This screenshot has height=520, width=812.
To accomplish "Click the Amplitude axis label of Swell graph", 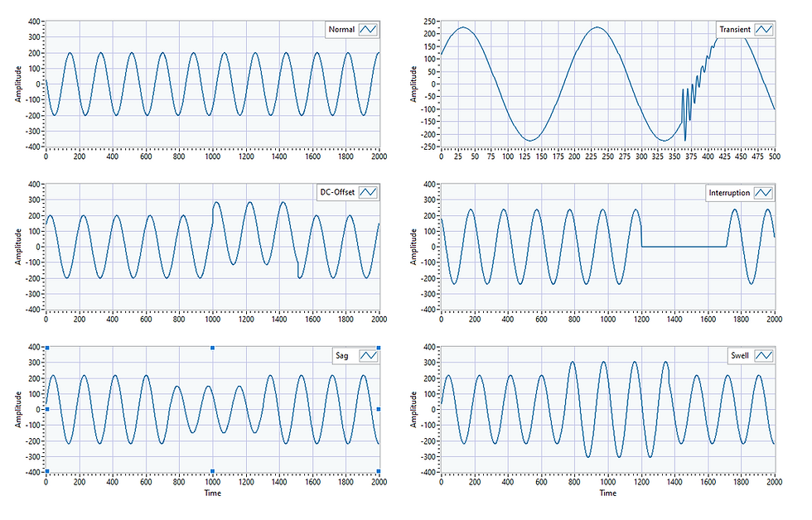I will pos(413,409).
